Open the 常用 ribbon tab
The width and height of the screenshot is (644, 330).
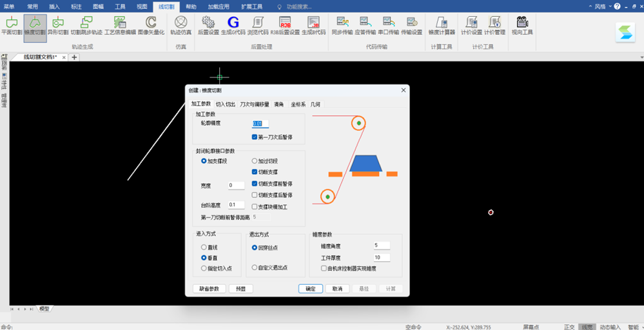32,6
